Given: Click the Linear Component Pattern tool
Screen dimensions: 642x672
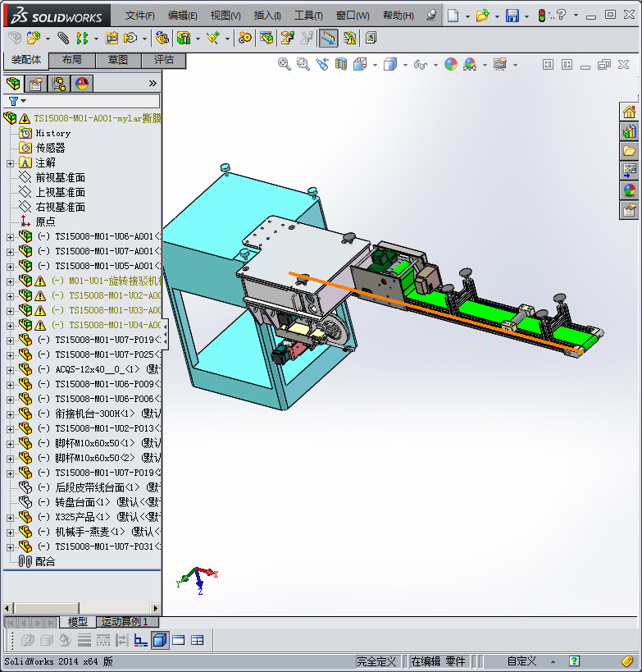Looking at the screenshot, I should click(82, 38).
